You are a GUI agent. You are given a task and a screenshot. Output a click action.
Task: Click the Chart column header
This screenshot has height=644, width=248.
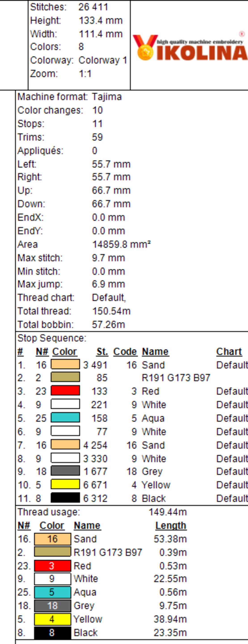(229, 352)
